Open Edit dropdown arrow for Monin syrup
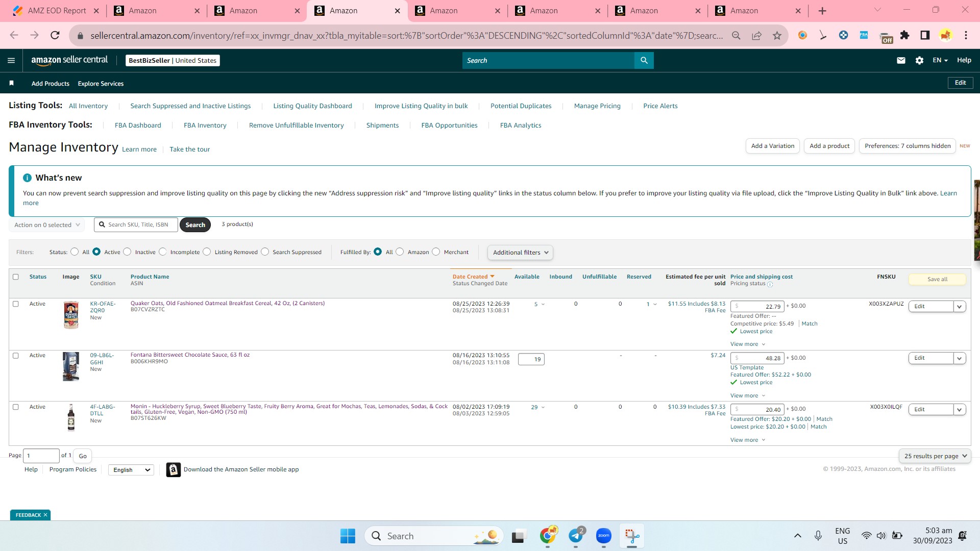This screenshot has height=551, width=980. point(960,410)
